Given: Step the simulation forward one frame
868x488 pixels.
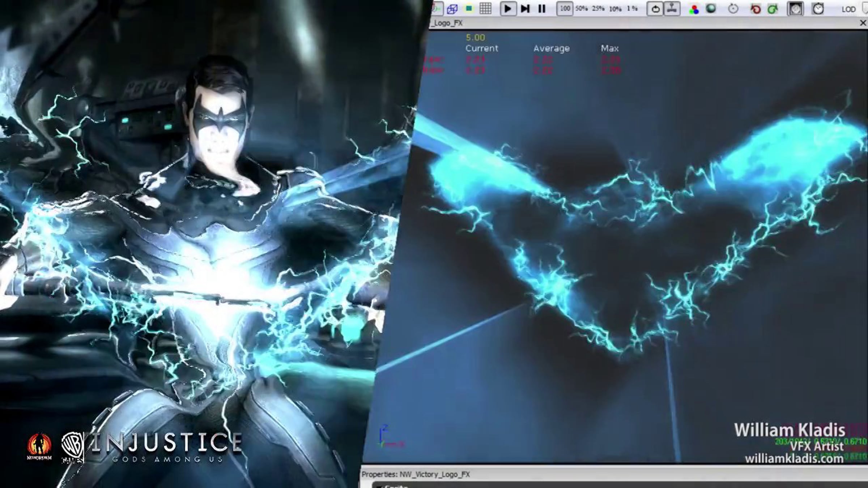Looking at the screenshot, I should pyautogui.click(x=525, y=9).
